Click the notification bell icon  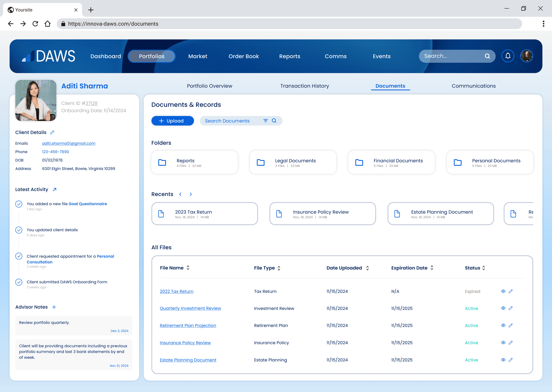[508, 56]
